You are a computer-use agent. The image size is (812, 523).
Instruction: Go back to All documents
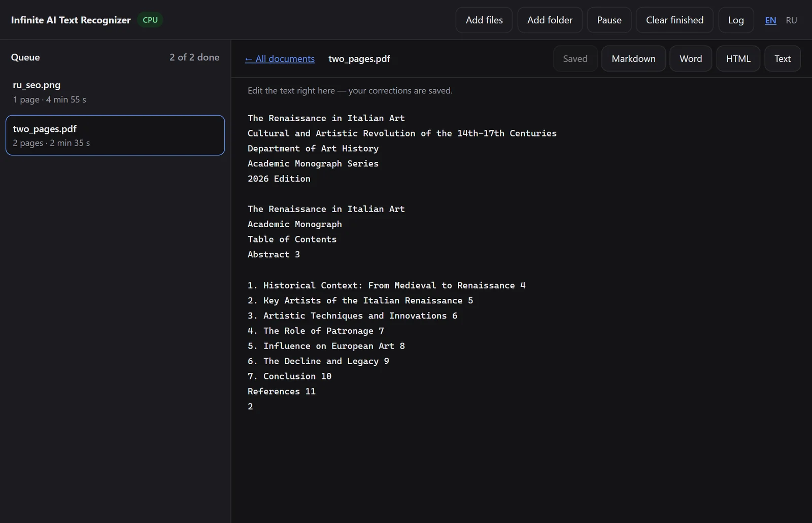click(x=280, y=59)
